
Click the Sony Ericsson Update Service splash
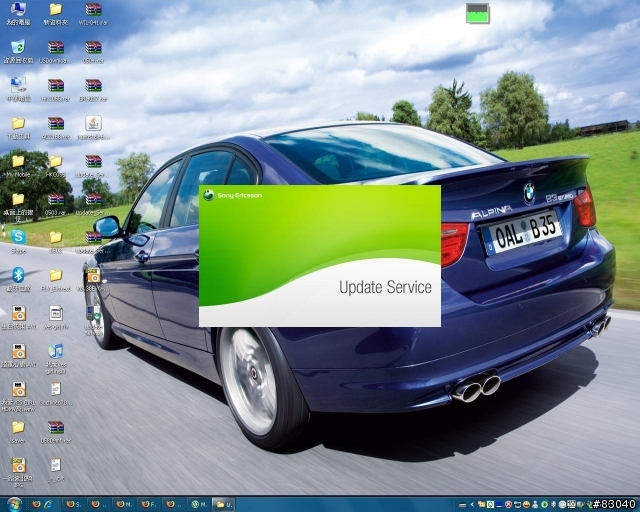320,256
